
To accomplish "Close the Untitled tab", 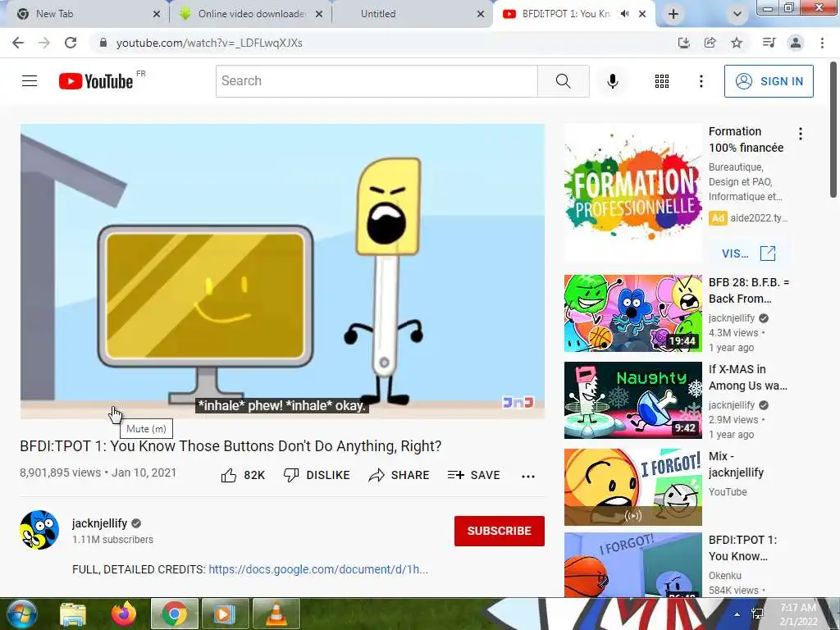I will coord(481,15).
